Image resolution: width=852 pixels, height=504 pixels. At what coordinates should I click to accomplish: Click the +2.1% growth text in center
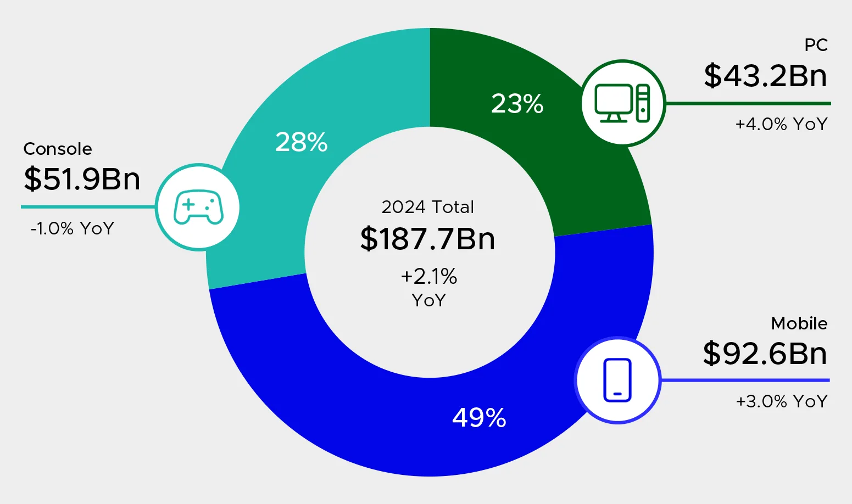428,277
